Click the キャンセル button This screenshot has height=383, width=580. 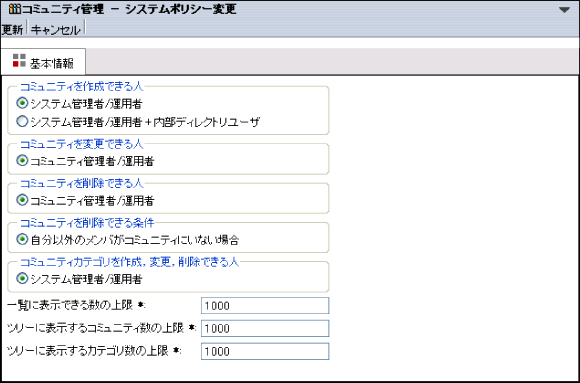tap(55, 30)
